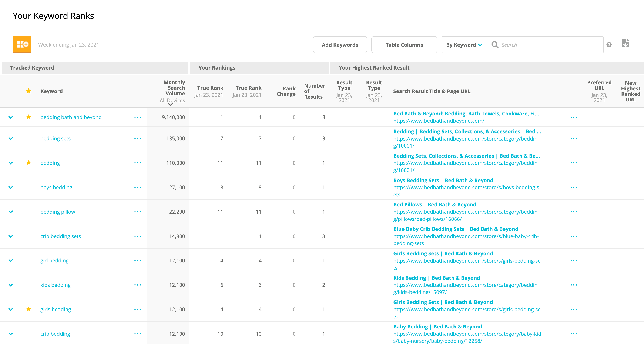This screenshot has height=344, width=644.
Task: Open Kids Bedding | Bed Bath & Beyond title
Action: (x=436, y=278)
